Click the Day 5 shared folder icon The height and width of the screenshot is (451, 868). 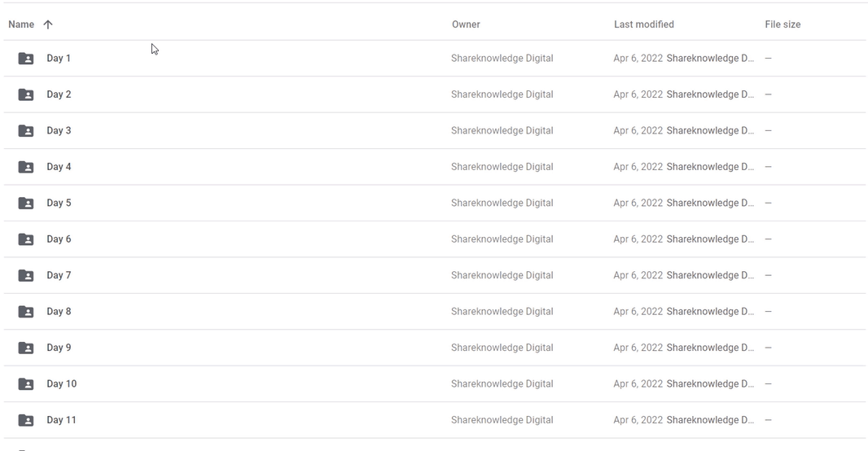(x=26, y=203)
